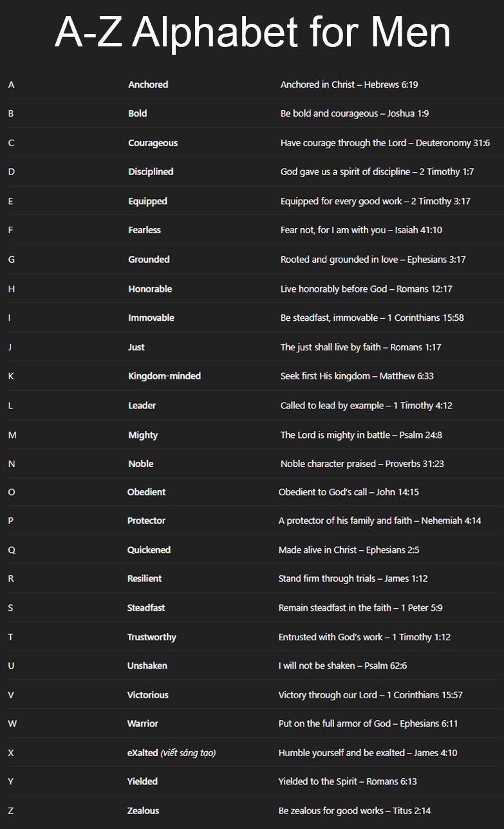The height and width of the screenshot is (829, 504).
Task: Click the "Honorable" entry
Action: point(150,289)
